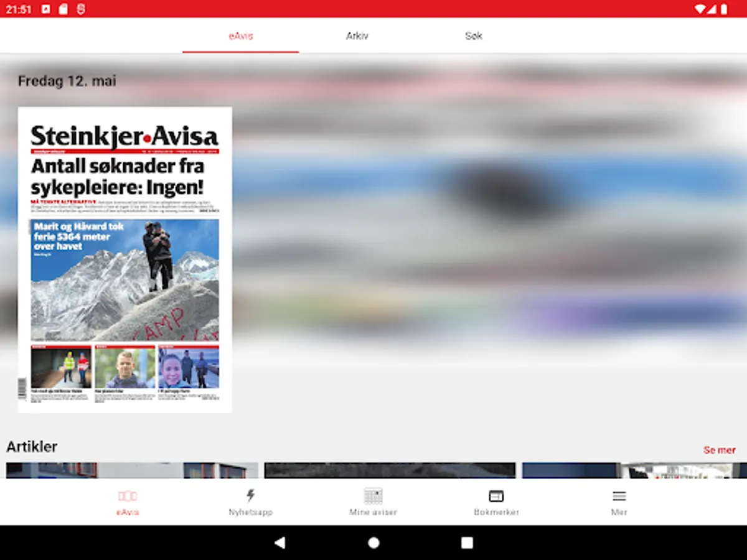Tap the clock showing 21:51
This screenshot has height=560, width=747.
(x=19, y=9)
